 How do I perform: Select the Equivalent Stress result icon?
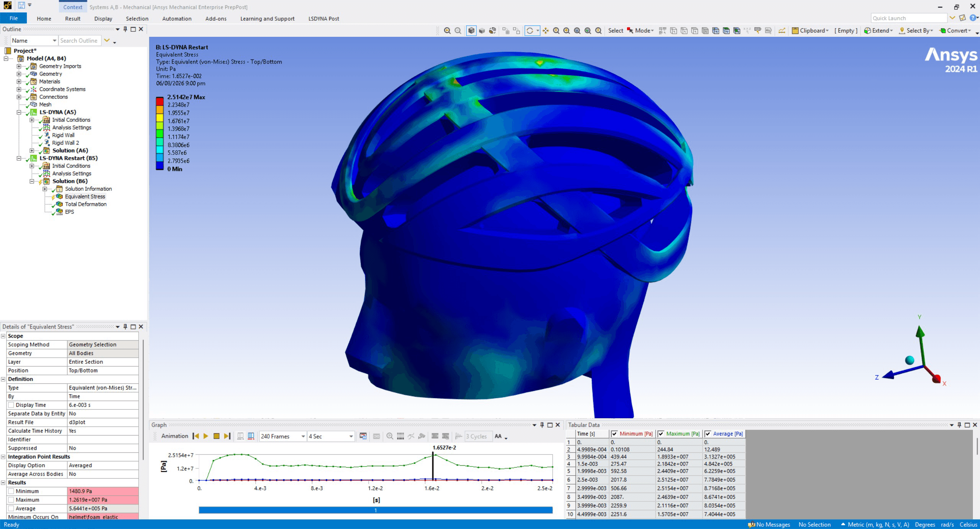[59, 197]
